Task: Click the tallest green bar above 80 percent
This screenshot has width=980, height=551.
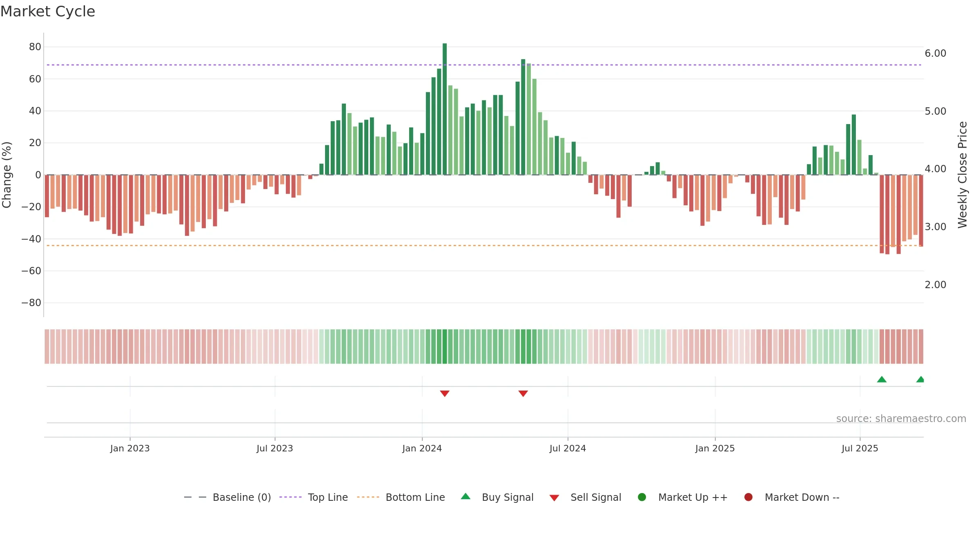Action: 445,109
